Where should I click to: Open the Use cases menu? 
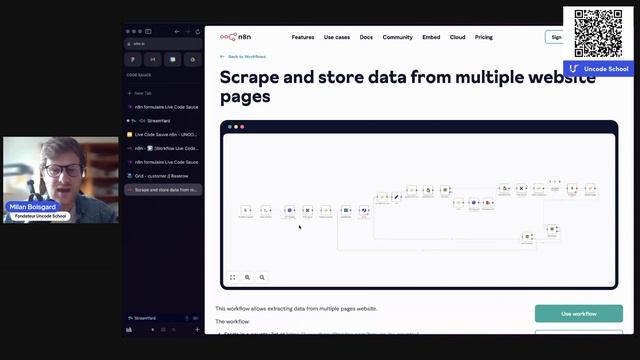coord(337,37)
